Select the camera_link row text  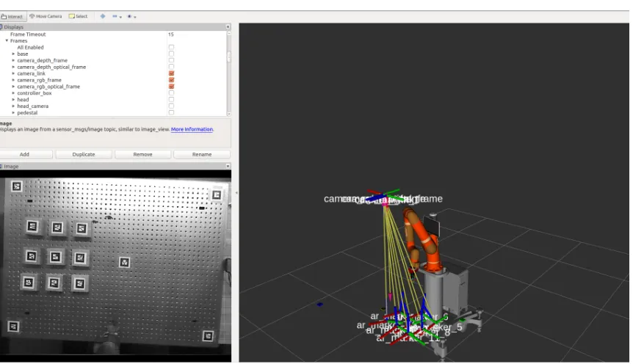(31, 73)
